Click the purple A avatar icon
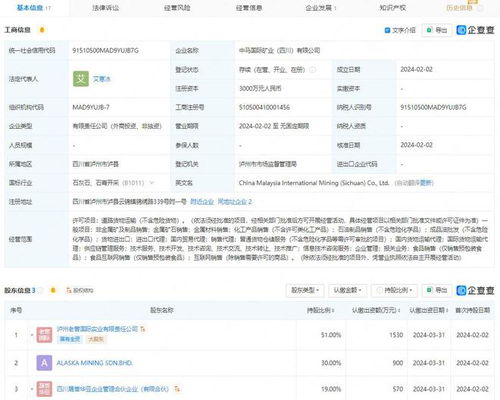This screenshot has width=500, height=400. click(x=44, y=363)
